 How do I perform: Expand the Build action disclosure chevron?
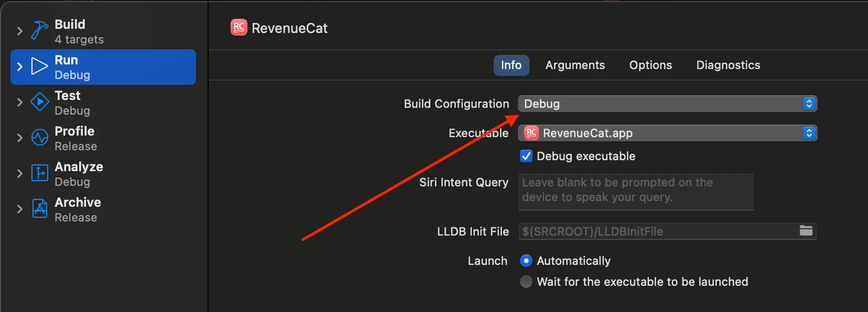(x=20, y=31)
